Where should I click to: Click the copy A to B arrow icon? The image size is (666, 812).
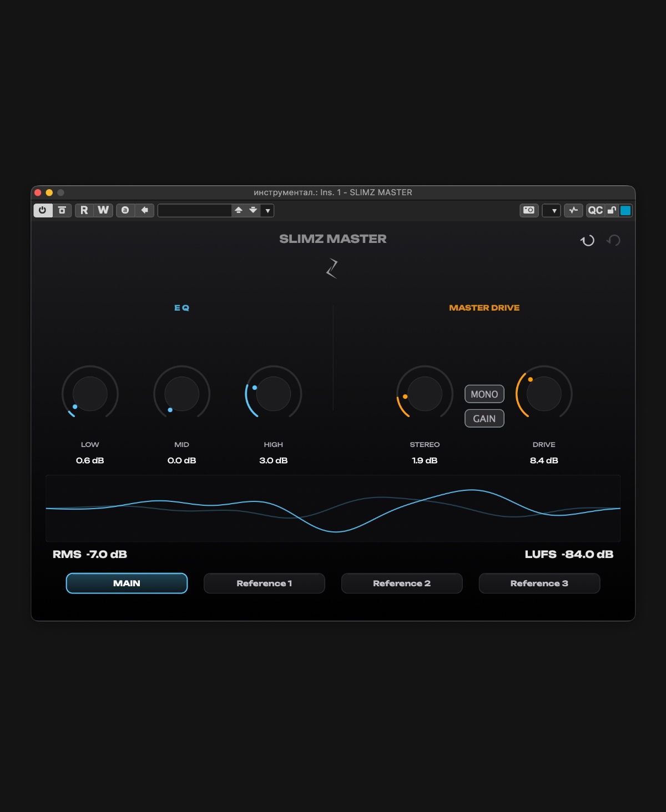[145, 210]
